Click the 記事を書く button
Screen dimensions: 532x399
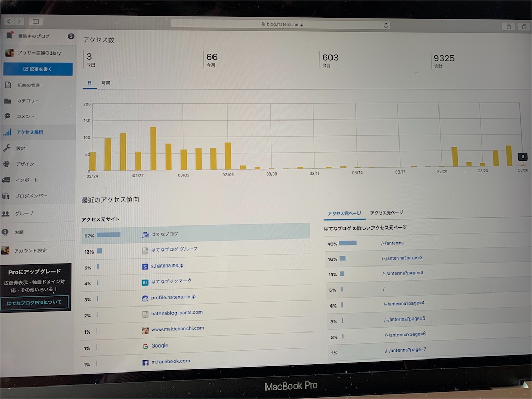click(38, 69)
